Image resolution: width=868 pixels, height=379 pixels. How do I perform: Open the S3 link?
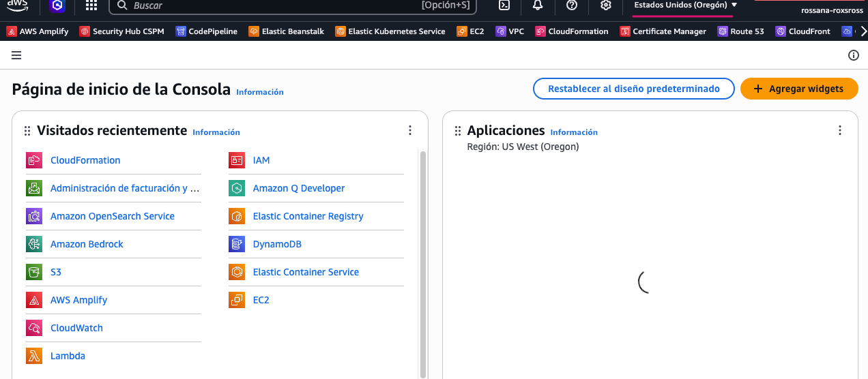tap(56, 272)
